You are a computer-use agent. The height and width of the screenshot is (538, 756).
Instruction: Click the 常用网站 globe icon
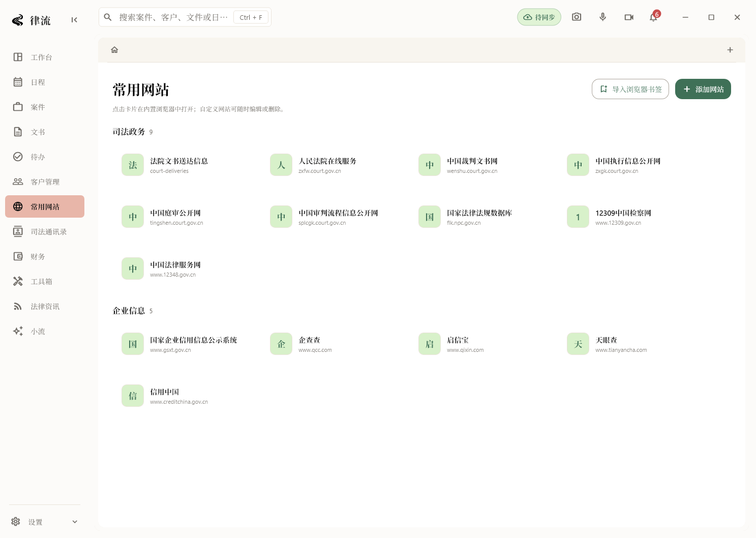(18, 206)
